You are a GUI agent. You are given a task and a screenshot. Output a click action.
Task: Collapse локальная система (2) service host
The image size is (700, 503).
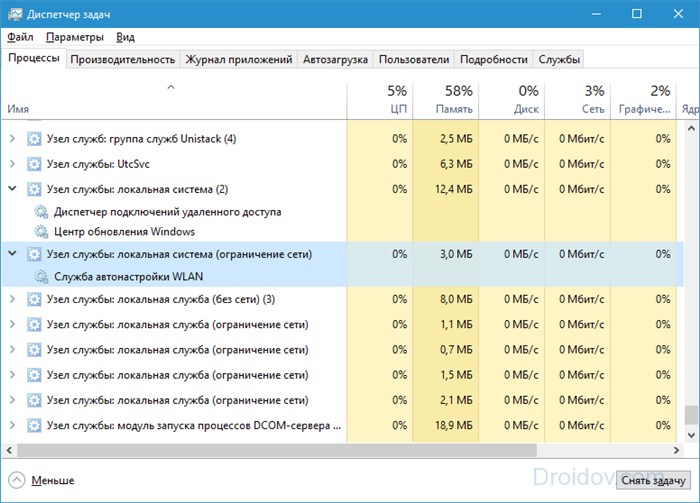tap(12, 189)
